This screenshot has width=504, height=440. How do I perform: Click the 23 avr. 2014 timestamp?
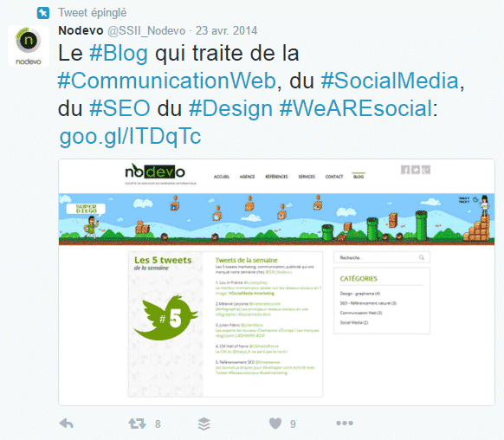pyautogui.click(x=226, y=31)
